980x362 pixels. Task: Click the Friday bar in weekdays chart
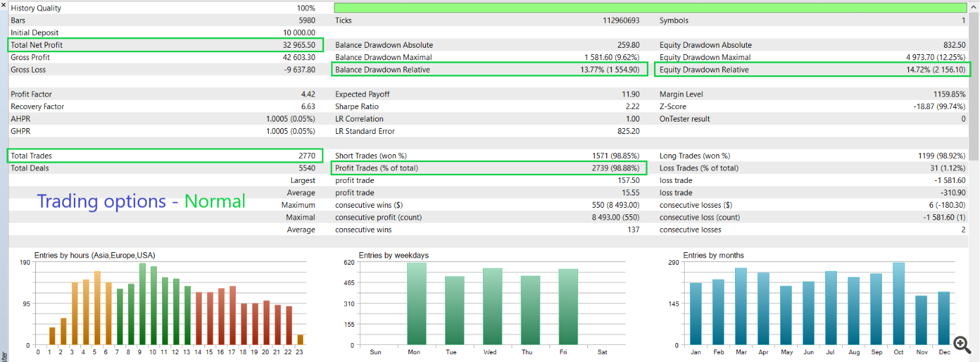(568, 307)
